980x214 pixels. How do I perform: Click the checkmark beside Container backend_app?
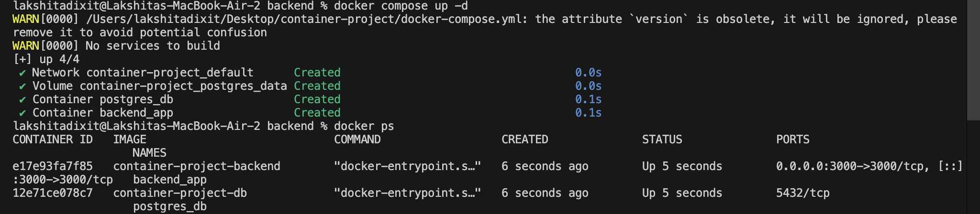22,113
